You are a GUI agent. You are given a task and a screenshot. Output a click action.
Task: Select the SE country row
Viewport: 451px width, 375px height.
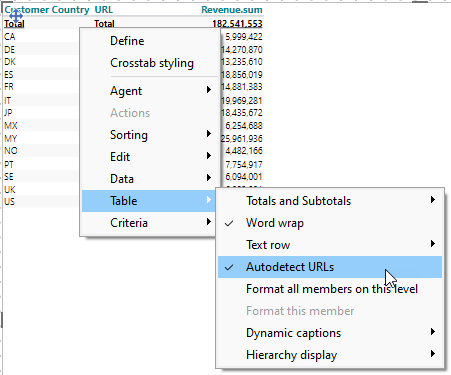[x=9, y=177]
